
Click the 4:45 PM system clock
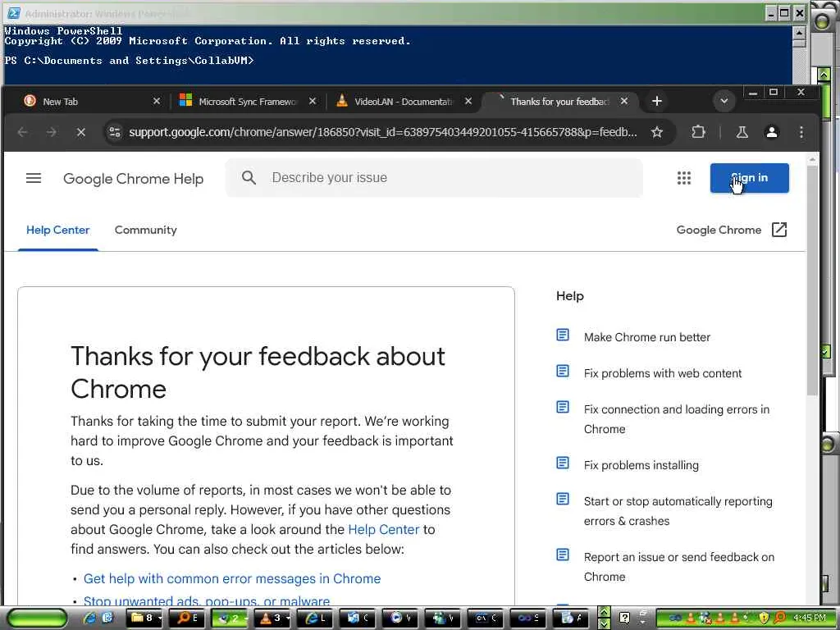(x=810, y=619)
